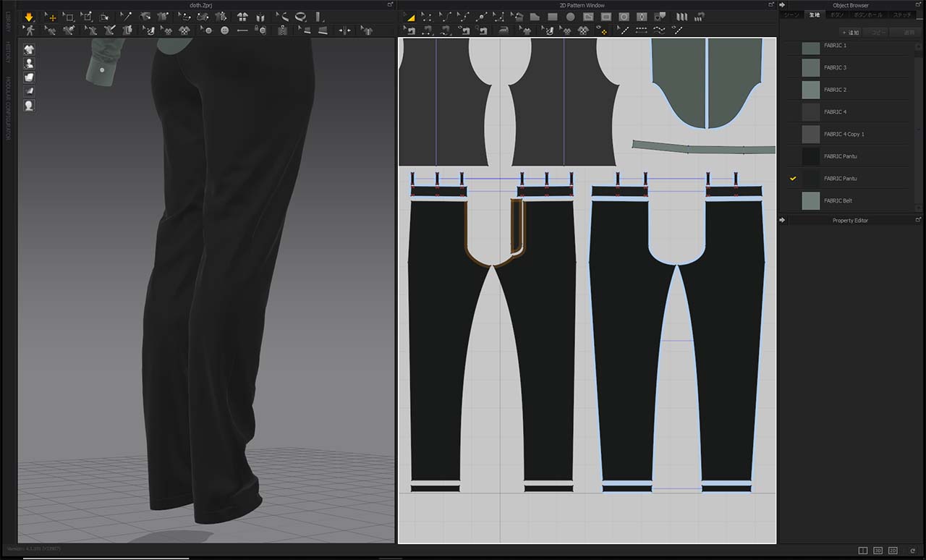This screenshot has height=560, width=926.
Task: Select the Rectangle pattern tool in 2D toolbar
Action: (x=552, y=17)
